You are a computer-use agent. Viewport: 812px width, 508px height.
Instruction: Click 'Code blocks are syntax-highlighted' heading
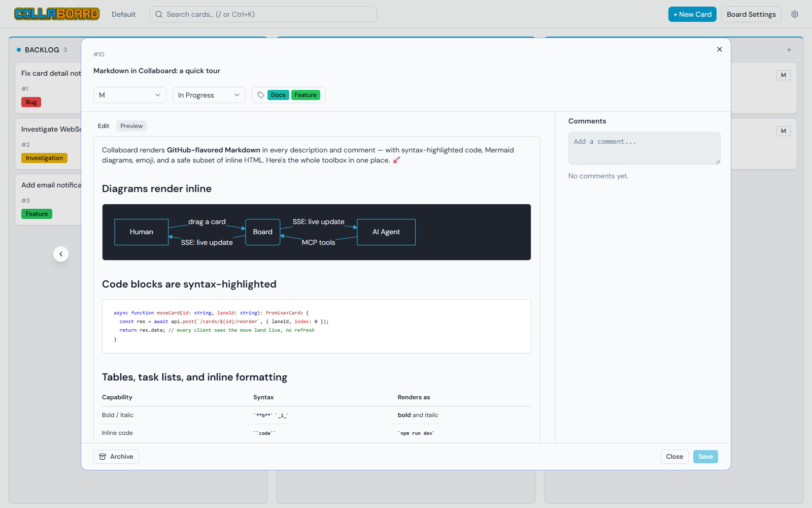point(189,284)
